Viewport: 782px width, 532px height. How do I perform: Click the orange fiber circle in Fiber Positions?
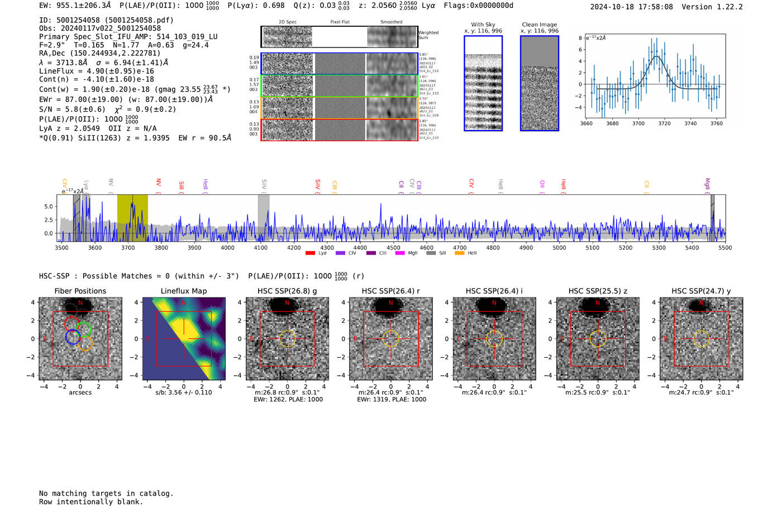pyautogui.click(x=85, y=343)
